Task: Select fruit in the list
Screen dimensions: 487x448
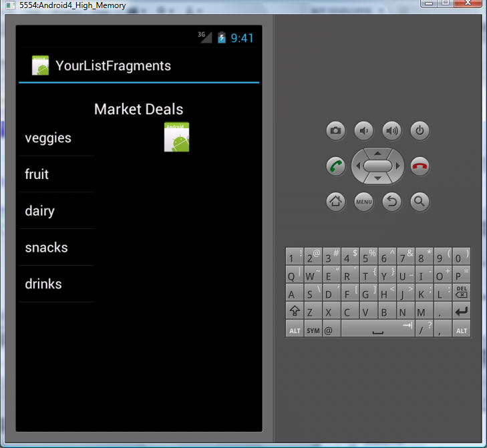Action: [37, 174]
